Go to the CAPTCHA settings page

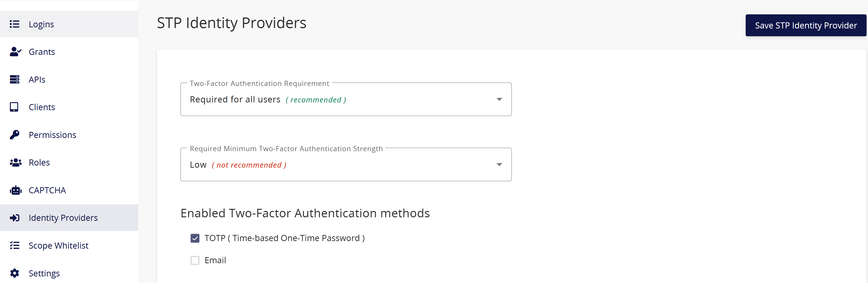click(x=69, y=190)
